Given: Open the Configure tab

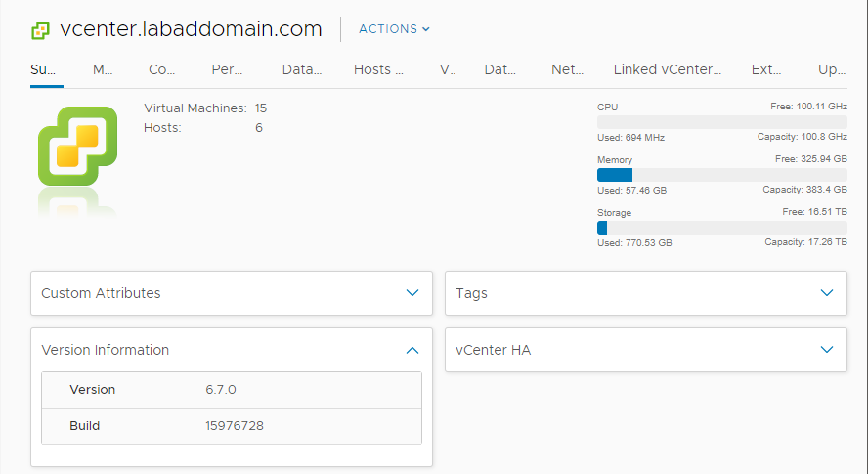Looking at the screenshot, I should pyautogui.click(x=161, y=69).
